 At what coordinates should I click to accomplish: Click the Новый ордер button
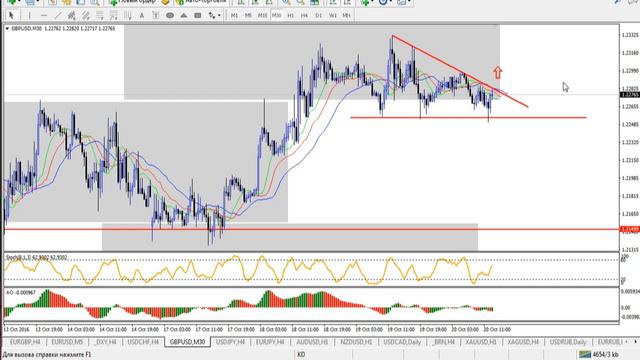point(133,2)
